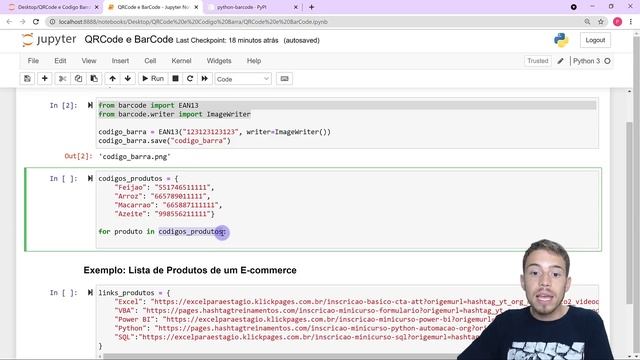Move selected cell down arrow
This screenshot has height=360, width=640.
(x=128, y=79)
